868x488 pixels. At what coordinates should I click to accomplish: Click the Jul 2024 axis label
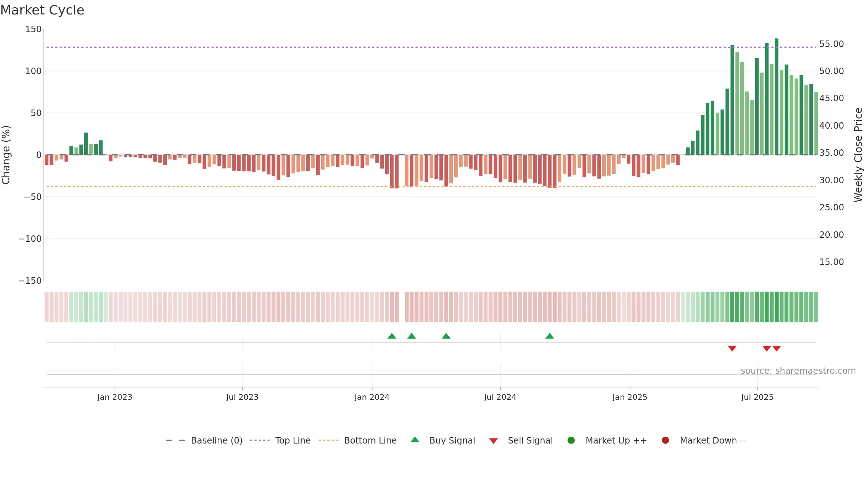(500, 397)
